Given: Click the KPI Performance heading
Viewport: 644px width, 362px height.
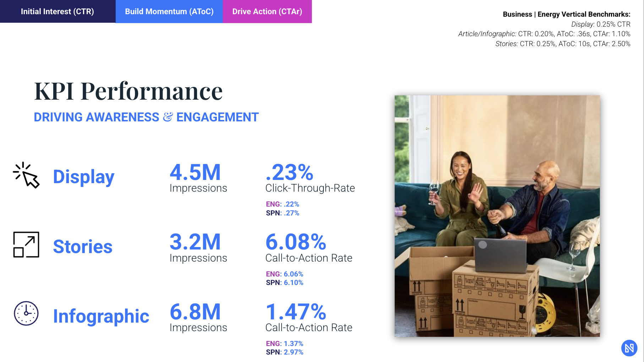Looking at the screenshot, I should [128, 91].
